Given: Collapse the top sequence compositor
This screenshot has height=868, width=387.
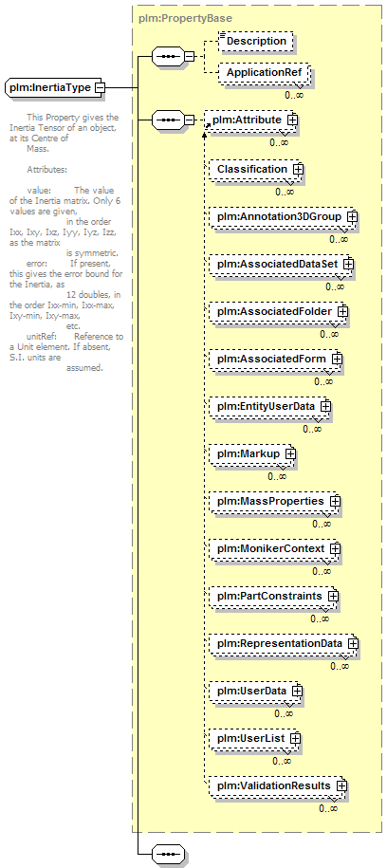Looking at the screenshot, I should click(x=190, y=56).
